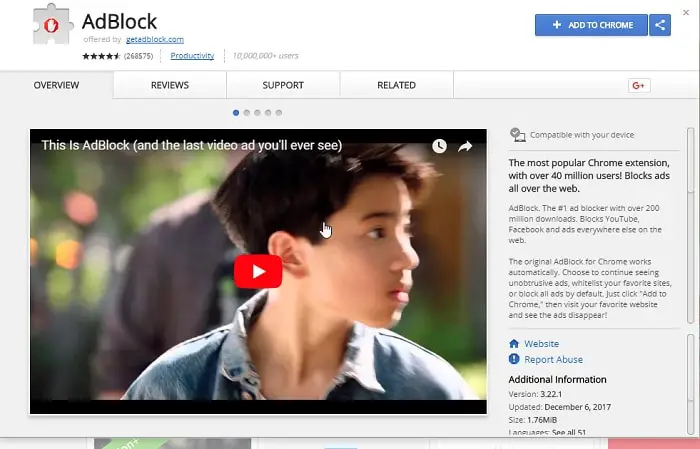
Task: Select the second carousel dot
Action: [246, 113]
